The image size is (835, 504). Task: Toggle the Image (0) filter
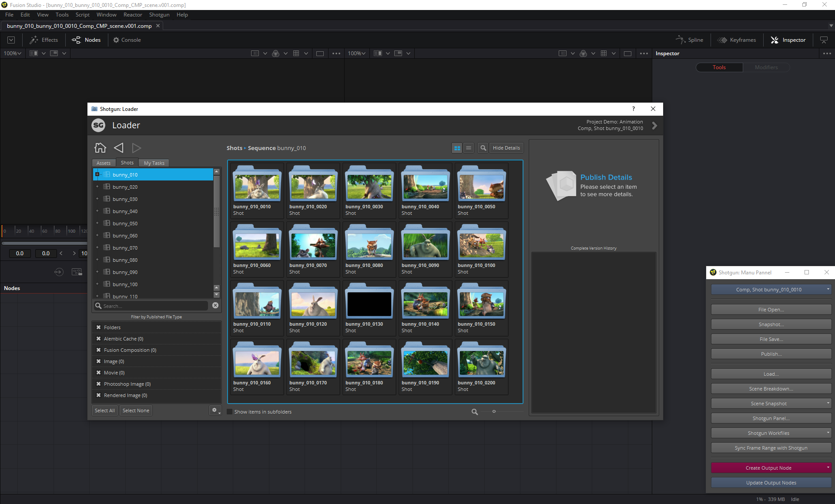click(99, 361)
